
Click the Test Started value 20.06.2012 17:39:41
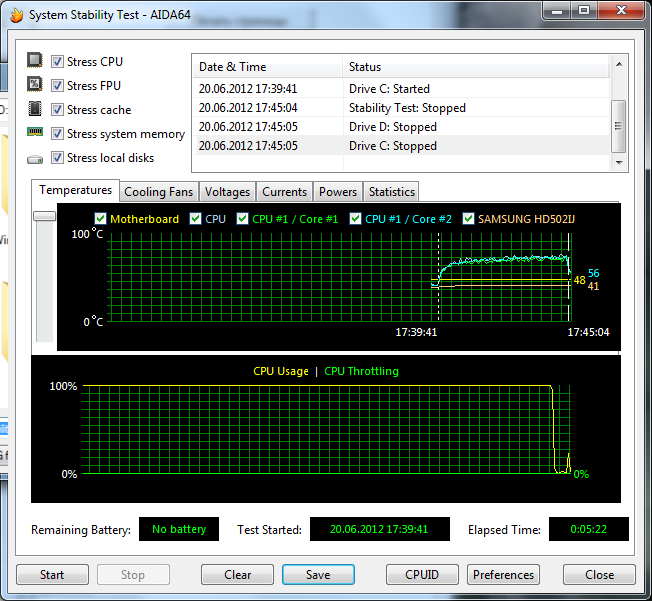tap(380, 529)
